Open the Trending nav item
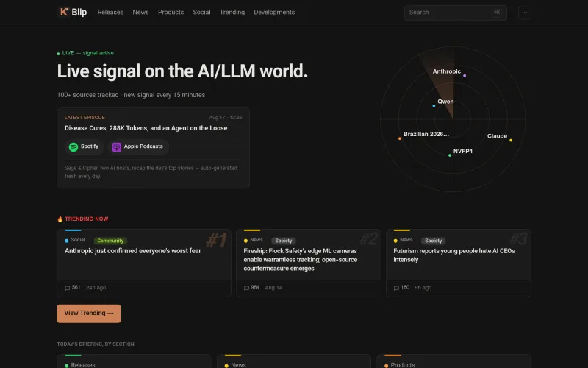This screenshot has height=368, width=588. tap(232, 12)
